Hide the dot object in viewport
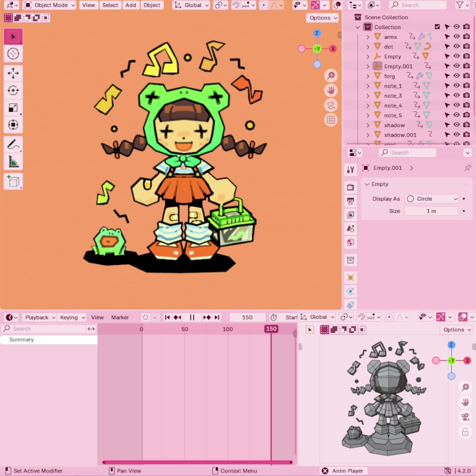Viewport: 476px width, 476px height. pyautogui.click(x=456, y=46)
